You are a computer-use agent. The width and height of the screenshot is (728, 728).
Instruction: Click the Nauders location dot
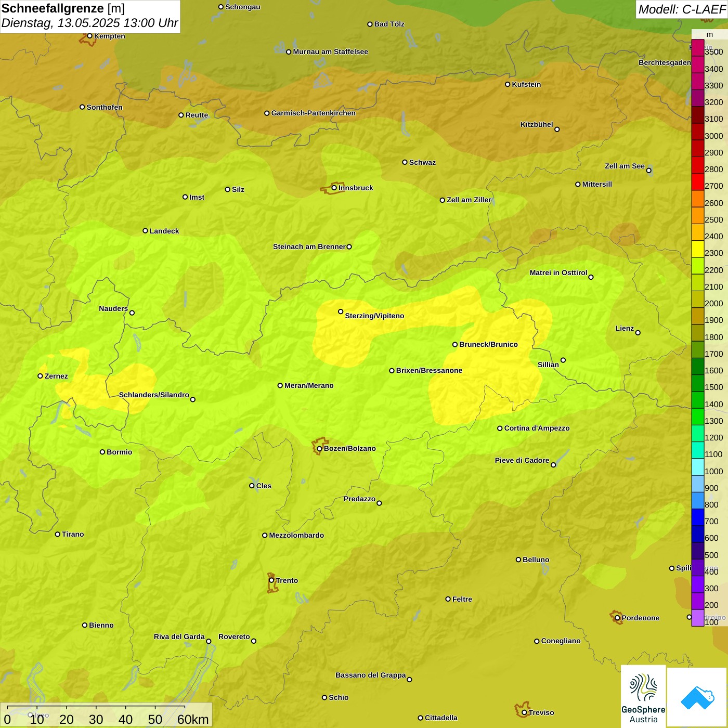(x=132, y=313)
